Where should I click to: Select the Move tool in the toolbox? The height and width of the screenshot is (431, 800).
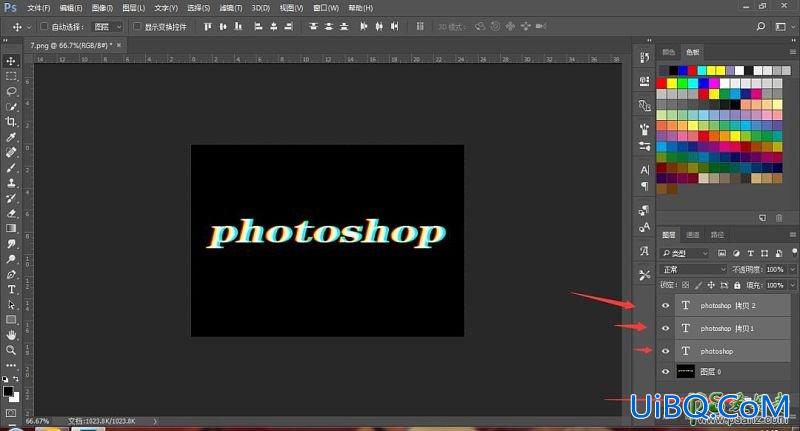click(11, 61)
